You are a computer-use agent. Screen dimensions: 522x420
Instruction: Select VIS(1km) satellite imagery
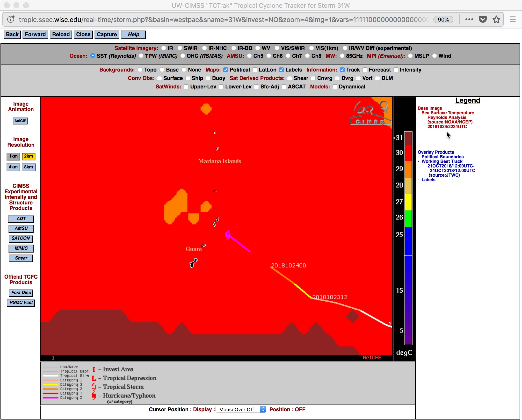pos(312,48)
